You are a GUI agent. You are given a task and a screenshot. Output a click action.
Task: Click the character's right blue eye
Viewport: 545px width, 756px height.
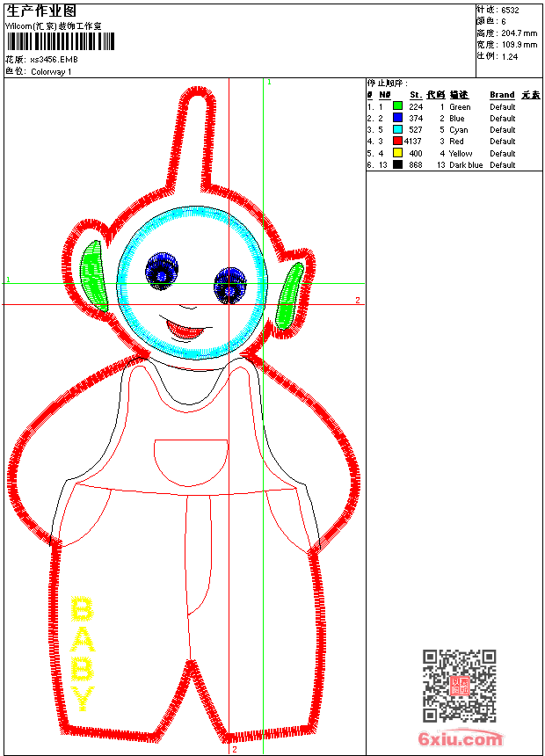click(x=230, y=285)
